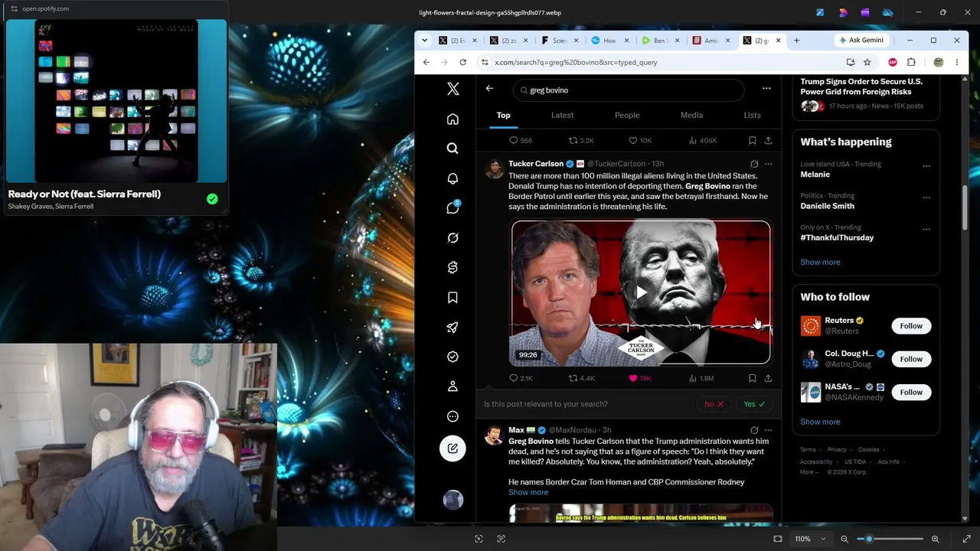The width and height of the screenshot is (980, 551).
Task: Open a new Chrome tab
Action: point(796,41)
